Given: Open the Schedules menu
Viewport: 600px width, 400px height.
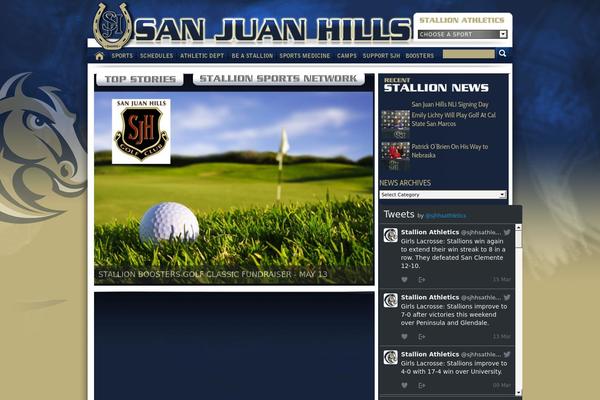Looking at the screenshot, I should pos(156,56).
